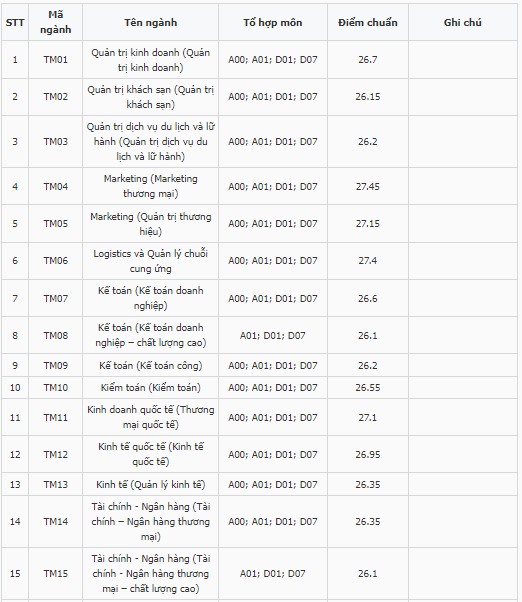Select the TM01 code cell

56,60
